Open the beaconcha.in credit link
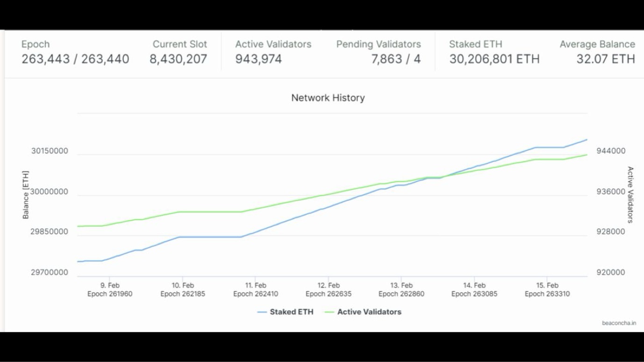Viewport: 644px width, 362px height. [x=619, y=323]
